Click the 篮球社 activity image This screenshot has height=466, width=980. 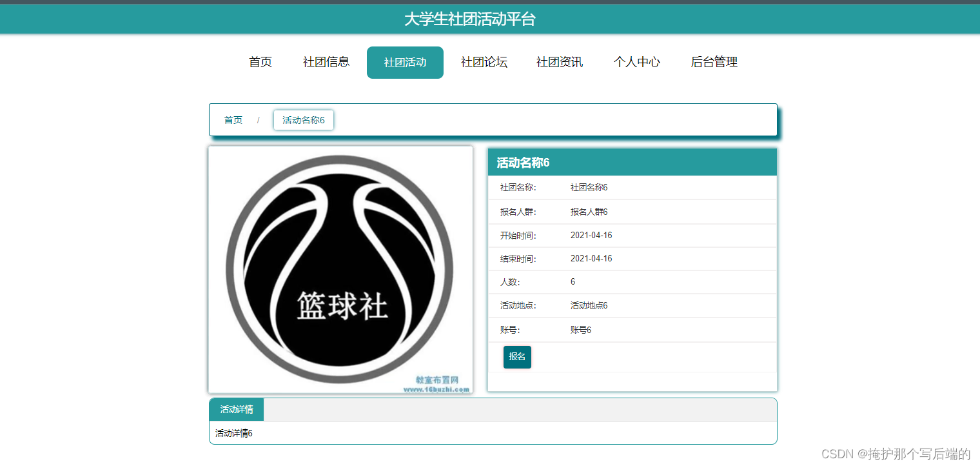click(x=340, y=270)
